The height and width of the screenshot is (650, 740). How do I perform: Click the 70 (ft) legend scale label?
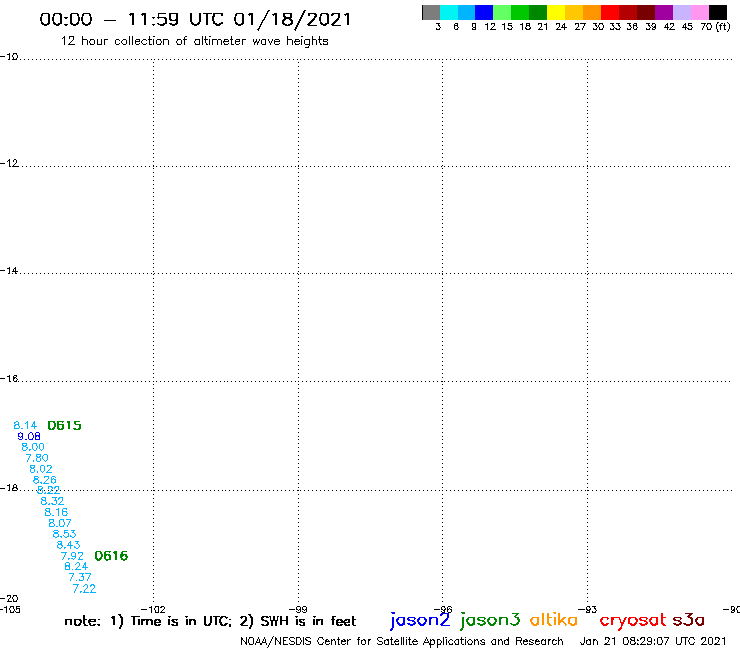(715, 26)
